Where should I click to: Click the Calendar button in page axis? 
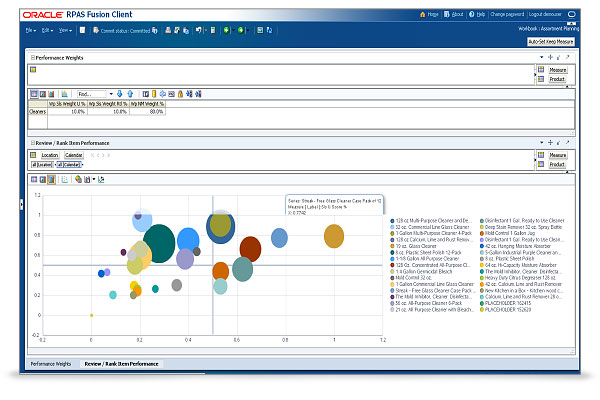73,155
